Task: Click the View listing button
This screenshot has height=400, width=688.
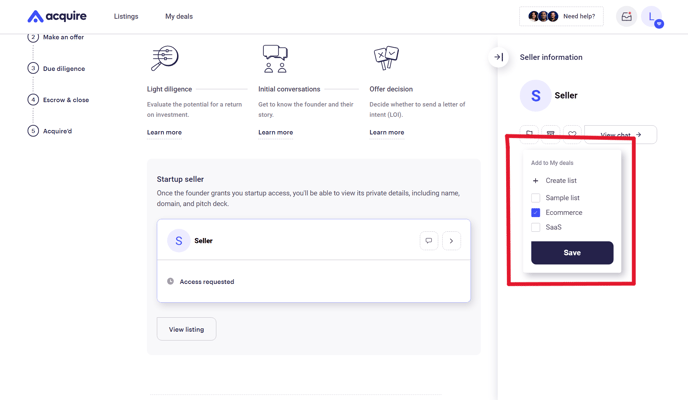Action: [186, 329]
